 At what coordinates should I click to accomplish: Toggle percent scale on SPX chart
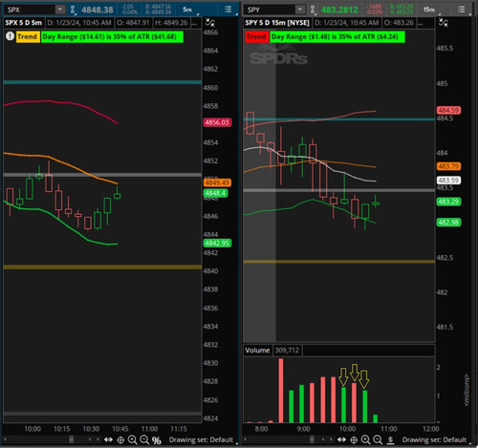156,440
